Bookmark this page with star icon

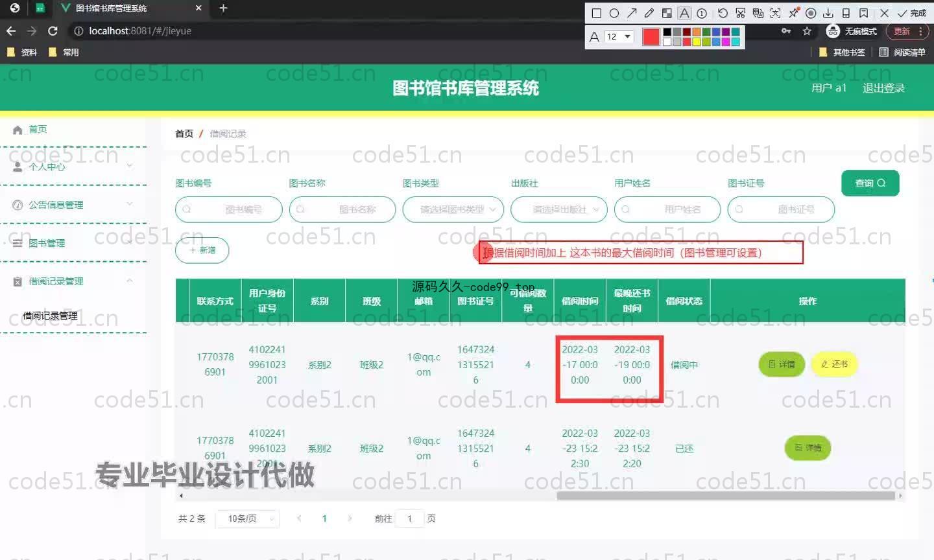(807, 31)
